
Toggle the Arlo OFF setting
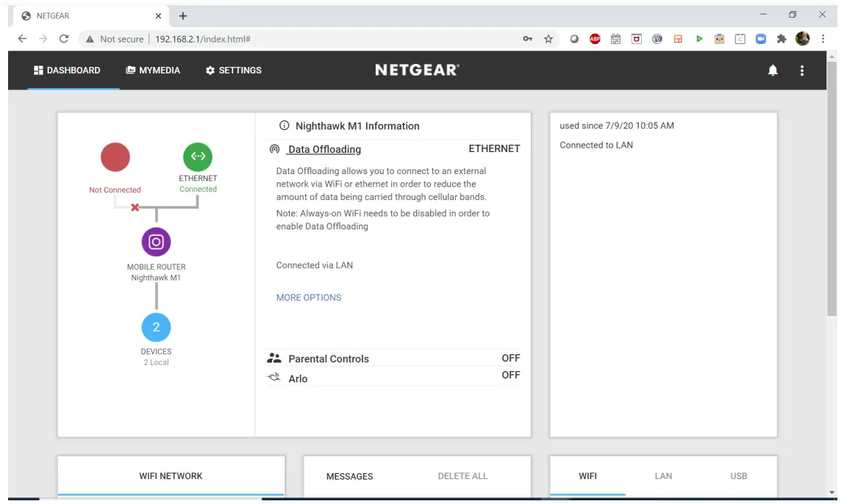tap(512, 375)
